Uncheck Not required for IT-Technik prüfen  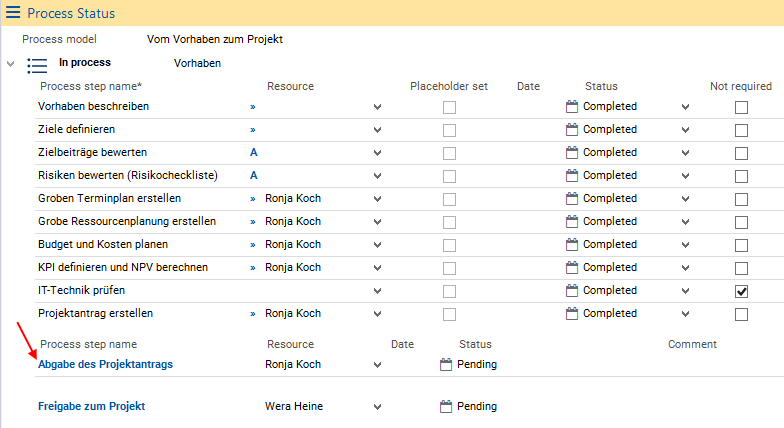click(x=741, y=292)
